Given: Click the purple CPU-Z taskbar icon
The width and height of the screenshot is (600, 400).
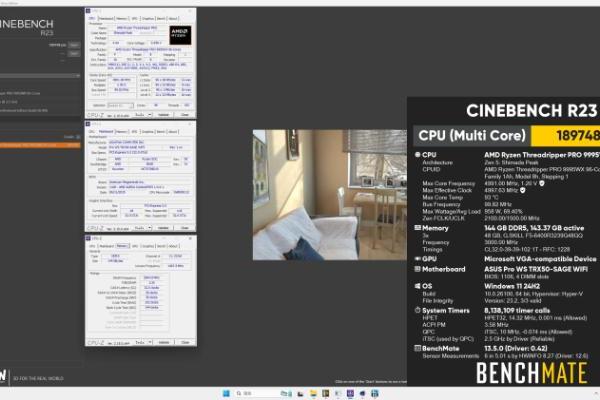Looking at the screenshot, I should tap(350, 393).
